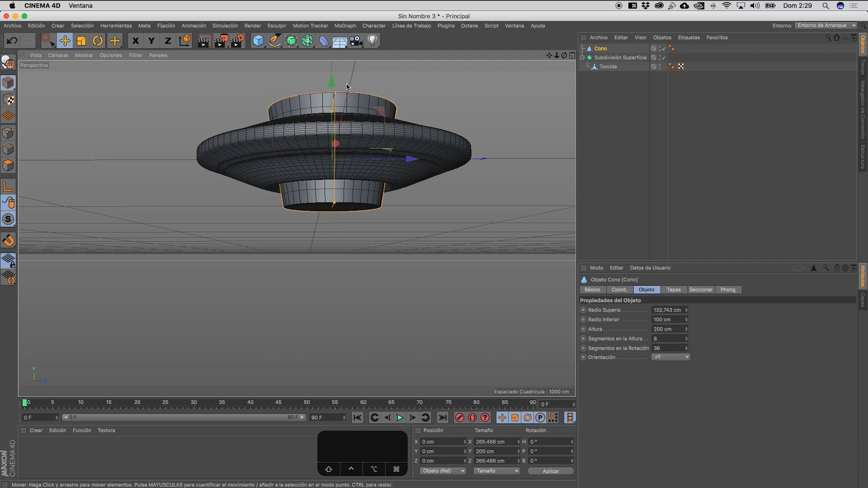The height and width of the screenshot is (488, 868).
Task: Select the Move tool in toolbar
Action: point(65,41)
